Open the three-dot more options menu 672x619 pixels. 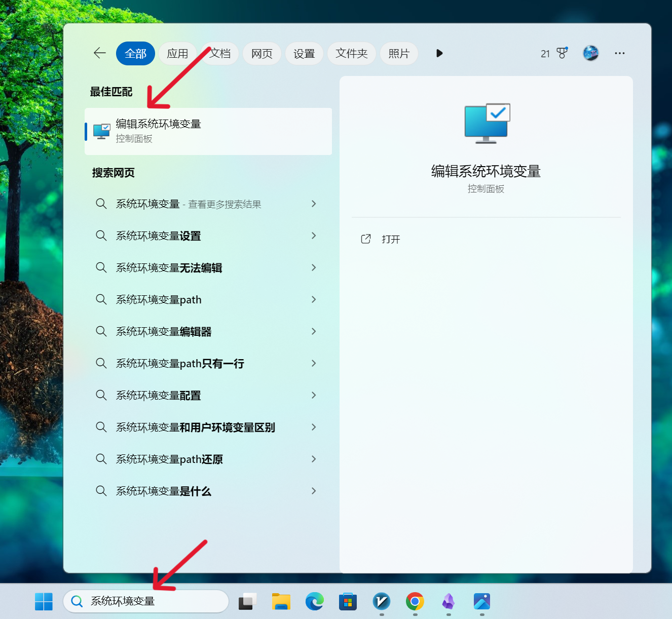coord(620,53)
